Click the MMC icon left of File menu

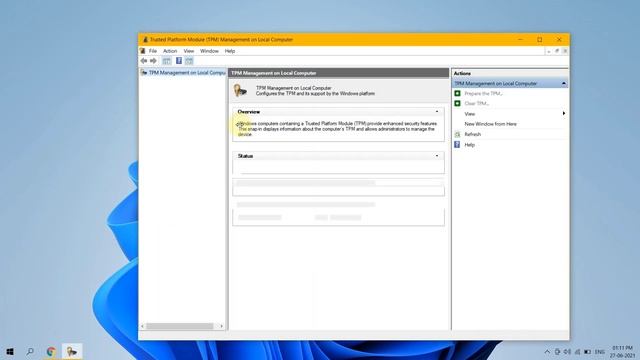point(142,51)
